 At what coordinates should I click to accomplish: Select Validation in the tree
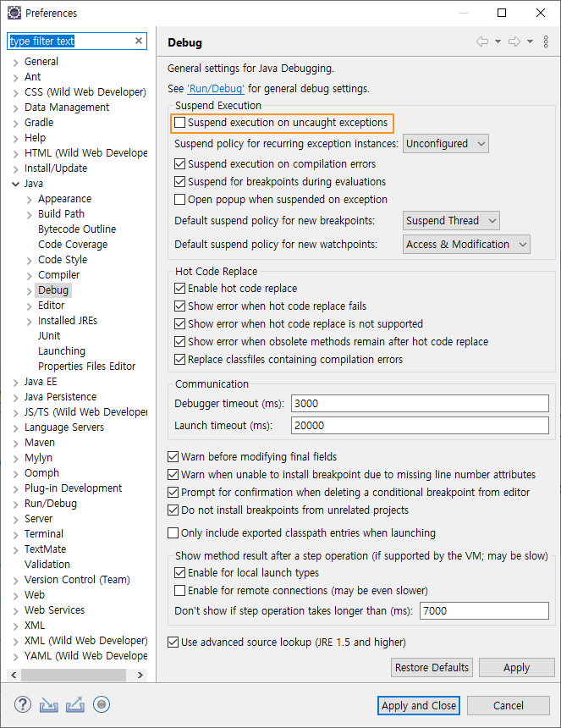click(47, 564)
